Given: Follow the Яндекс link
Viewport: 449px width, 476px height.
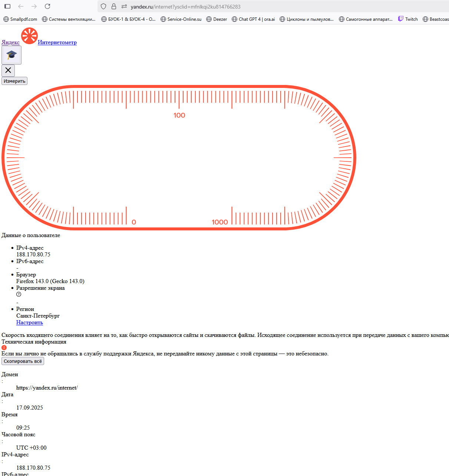Looking at the screenshot, I should 10,42.
